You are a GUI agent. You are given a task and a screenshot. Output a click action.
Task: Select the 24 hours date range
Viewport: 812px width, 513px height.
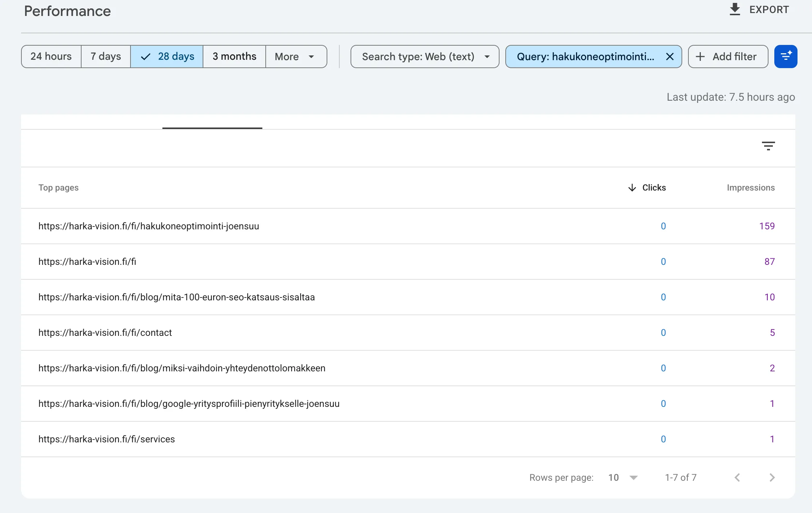(x=51, y=57)
